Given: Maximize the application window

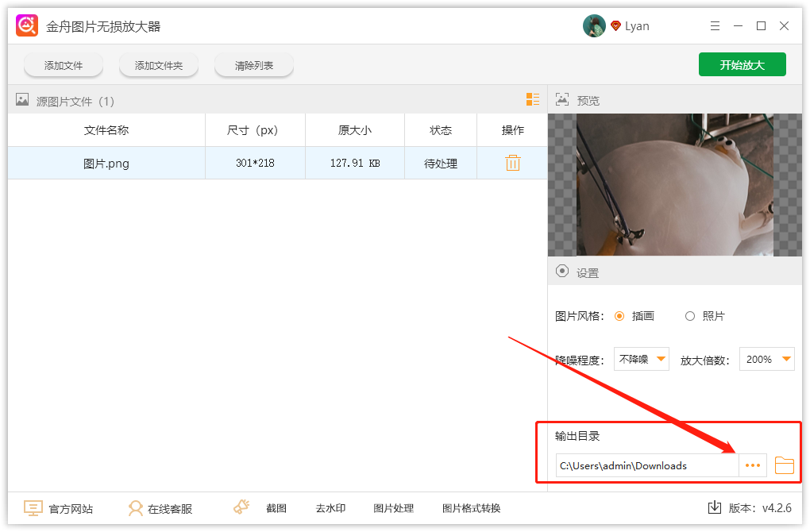Looking at the screenshot, I should [761, 26].
